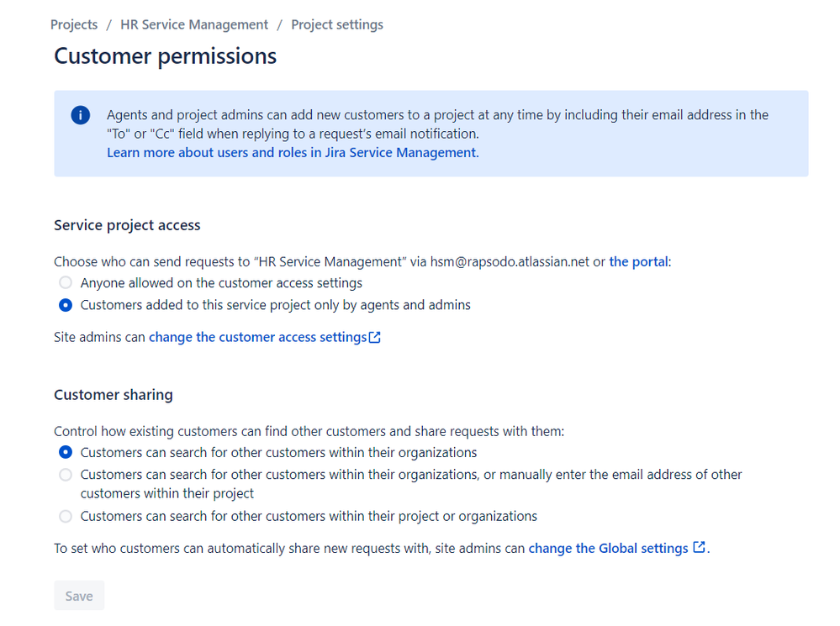Click the external link icon beside customer access settings
The height and width of the screenshot is (626, 840).
(375, 336)
